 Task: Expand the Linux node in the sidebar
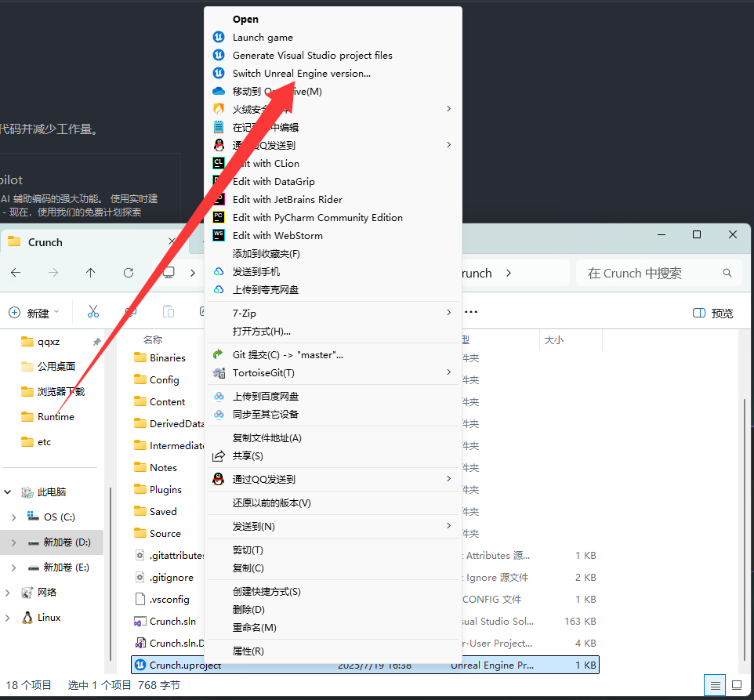coord(8,618)
